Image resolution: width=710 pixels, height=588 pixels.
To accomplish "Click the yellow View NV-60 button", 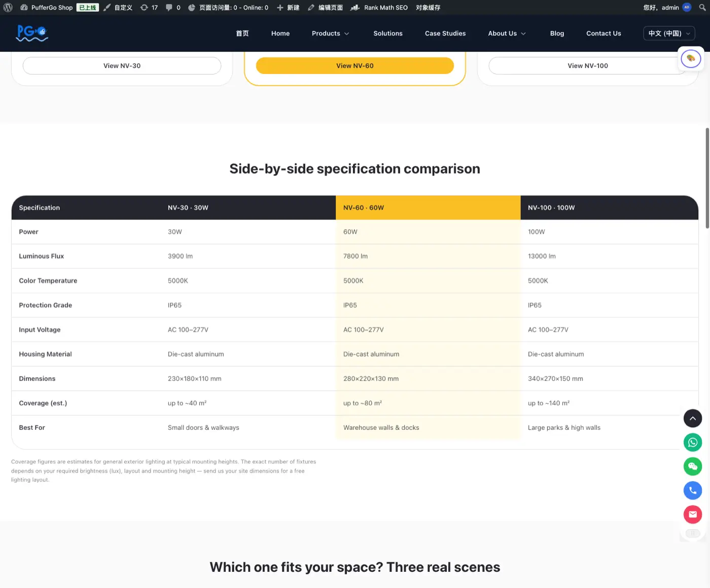I will [355, 66].
